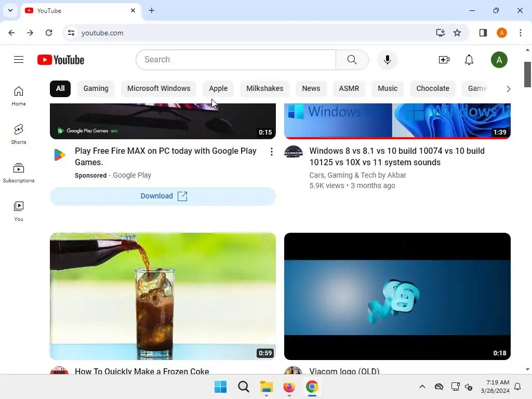Go forward in Chrome
The width and height of the screenshot is (532, 399).
[x=30, y=33]
